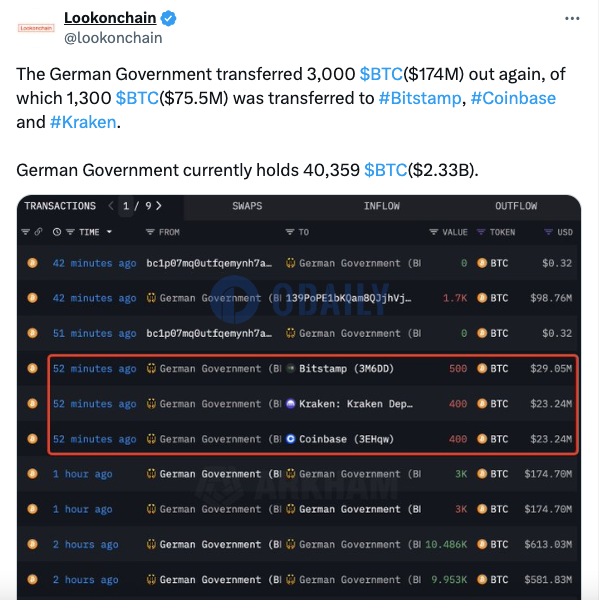Click the blue verified badge

pos(168,18)
